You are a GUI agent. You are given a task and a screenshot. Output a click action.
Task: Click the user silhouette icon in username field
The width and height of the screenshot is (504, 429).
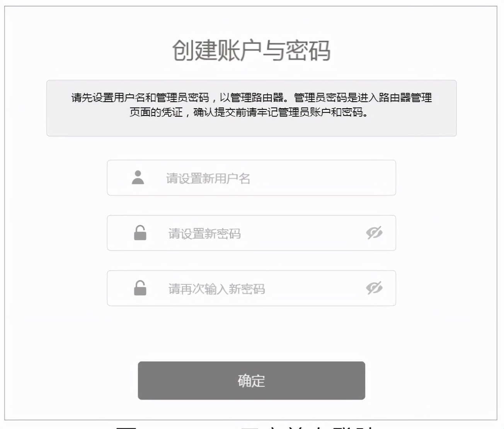[x=138, y=178]
